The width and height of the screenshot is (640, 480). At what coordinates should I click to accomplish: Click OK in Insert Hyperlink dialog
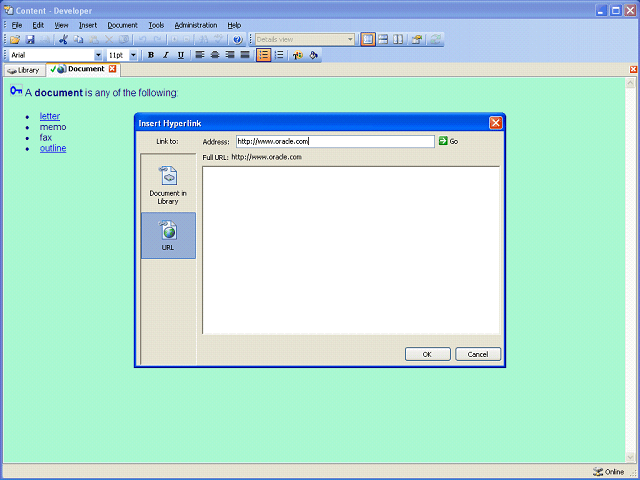[427, 354]
